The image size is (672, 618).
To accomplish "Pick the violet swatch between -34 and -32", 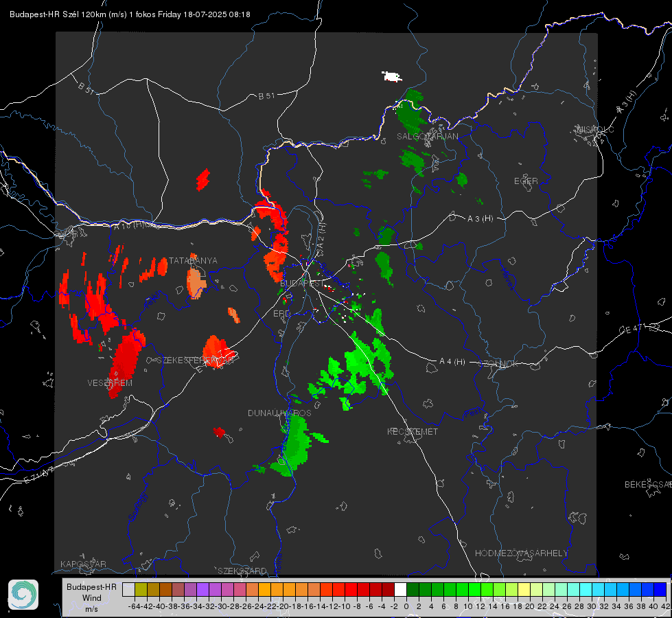I will pyautogui.click(x=202, y=589).
